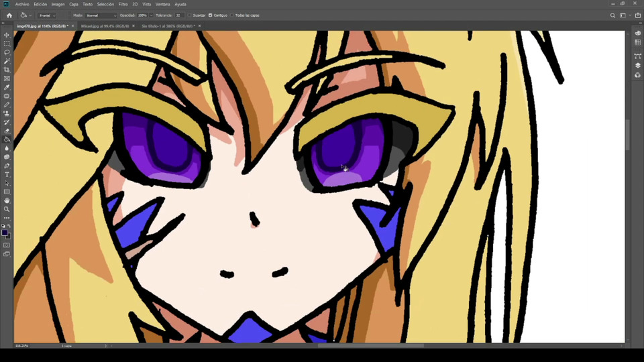Select the Lasso tool

[x=7, y=52]
